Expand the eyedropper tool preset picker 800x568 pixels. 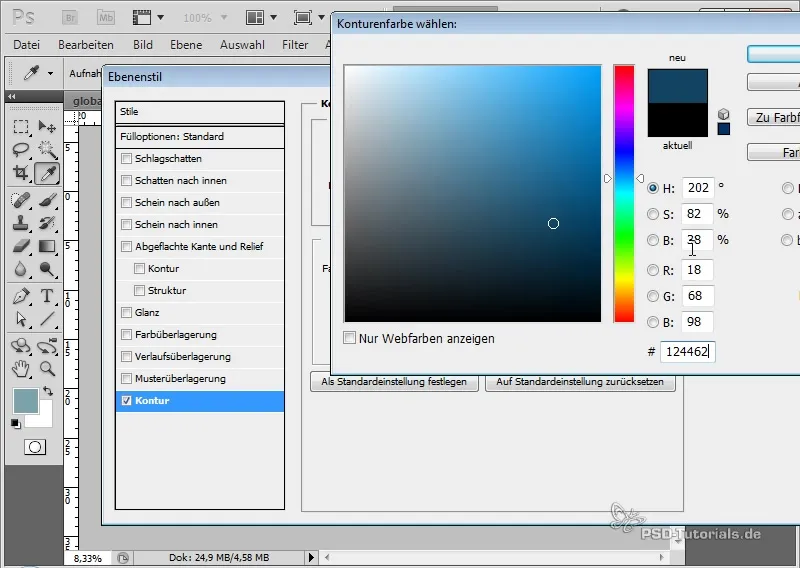[x=48, y=73]
